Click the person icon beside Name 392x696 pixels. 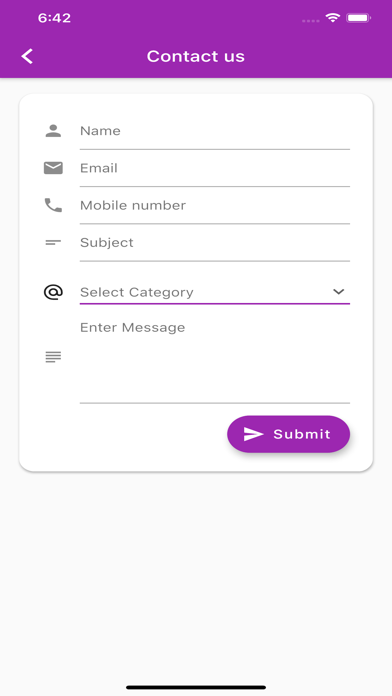tap(53, 131)
